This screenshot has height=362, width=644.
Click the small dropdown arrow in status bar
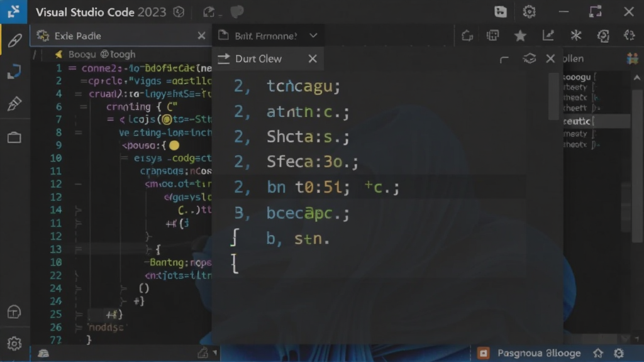tap(215, 353)
